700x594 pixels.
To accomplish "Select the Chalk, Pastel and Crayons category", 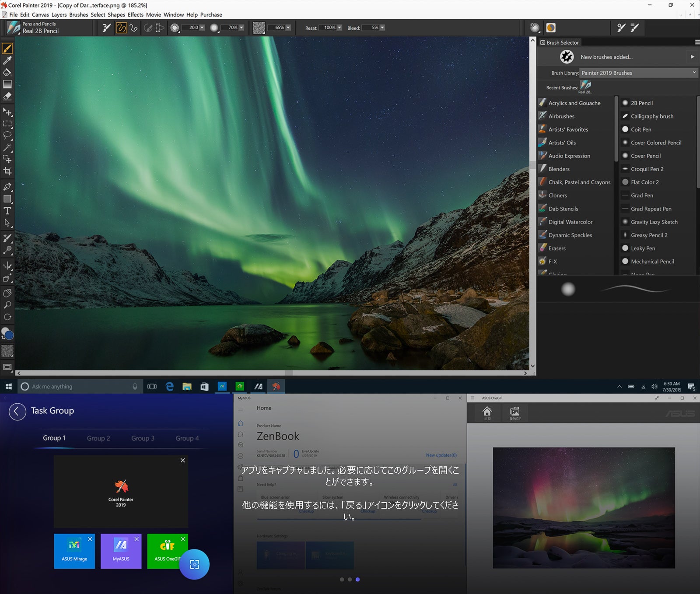I will tap(575, 182).
